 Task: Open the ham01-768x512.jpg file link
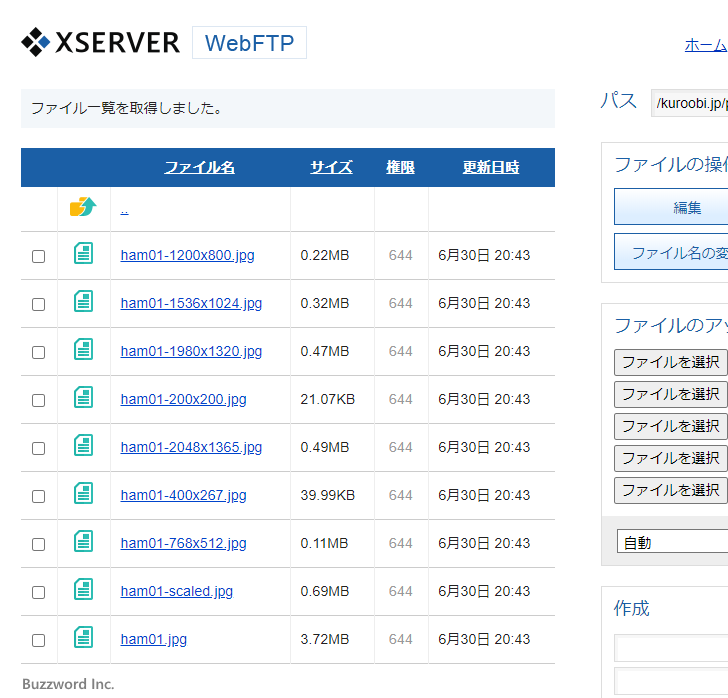click(x=183, y=543)
